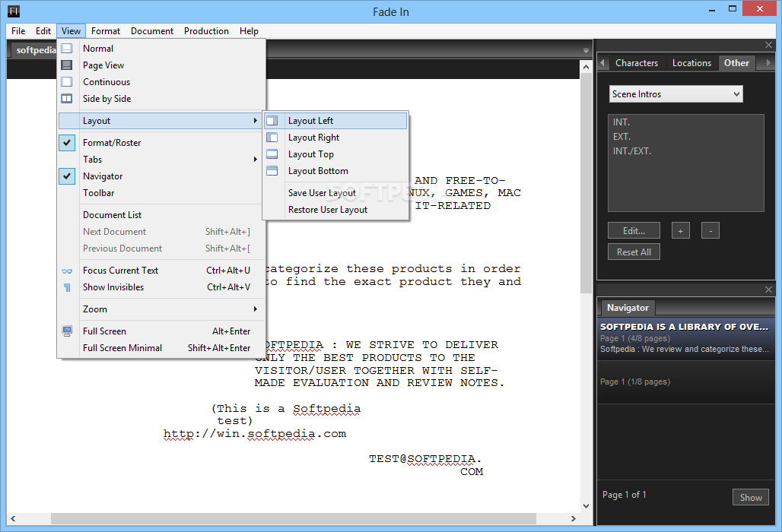
Task: Open the Format menu
Action: pos(106,31)
